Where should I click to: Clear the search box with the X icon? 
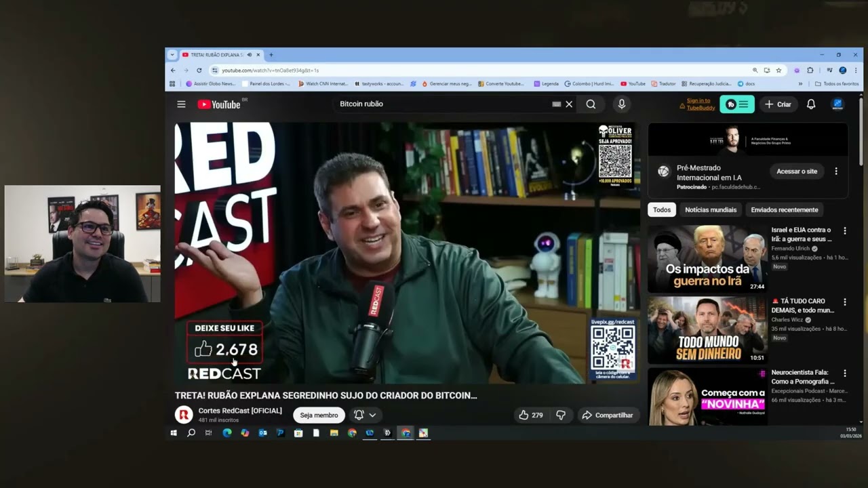[569, 104]
